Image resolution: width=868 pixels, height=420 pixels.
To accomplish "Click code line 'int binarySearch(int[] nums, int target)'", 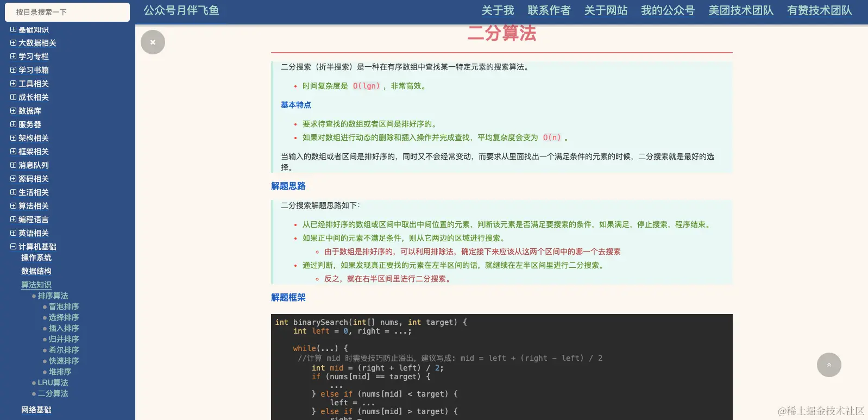I will click(x=371, y=322).
